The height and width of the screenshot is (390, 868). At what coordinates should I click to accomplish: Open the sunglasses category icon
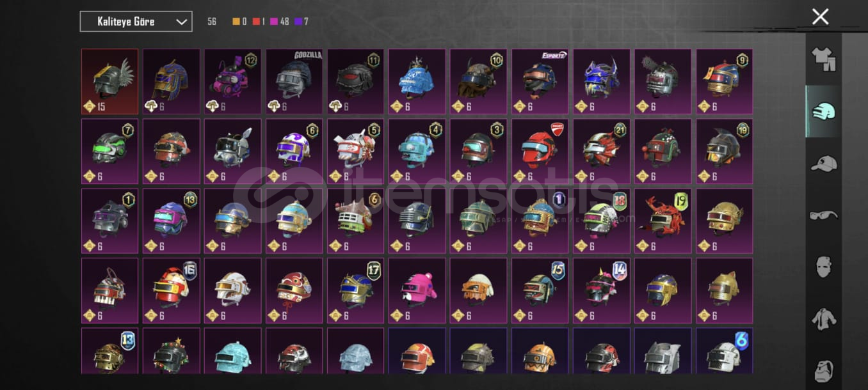(823, 215)
